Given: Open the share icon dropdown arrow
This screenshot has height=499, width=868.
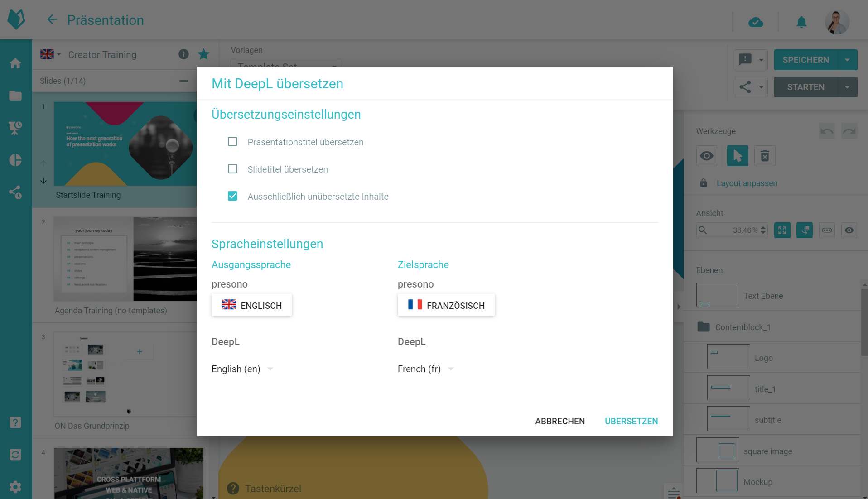Looking at the screenshot, I should pyautogui.click(x=762, y=87).
